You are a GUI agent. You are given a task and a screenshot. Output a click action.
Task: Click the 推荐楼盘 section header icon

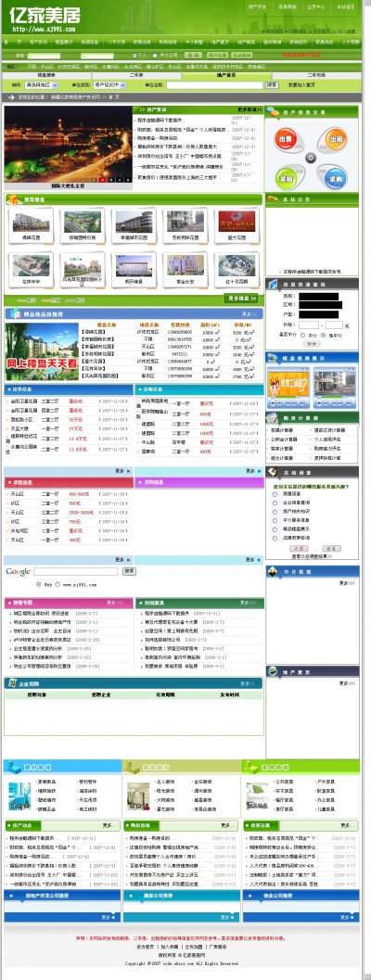click(x=14, y=200)
